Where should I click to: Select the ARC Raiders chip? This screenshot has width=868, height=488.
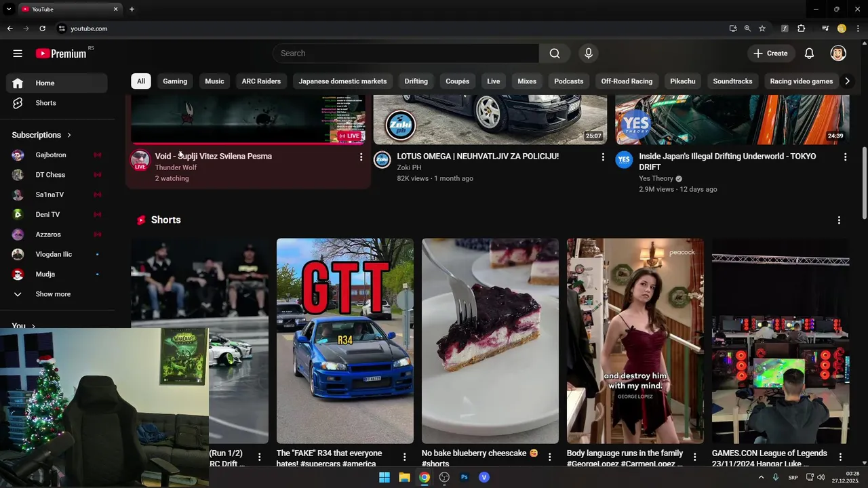click(x=261, y=81)
